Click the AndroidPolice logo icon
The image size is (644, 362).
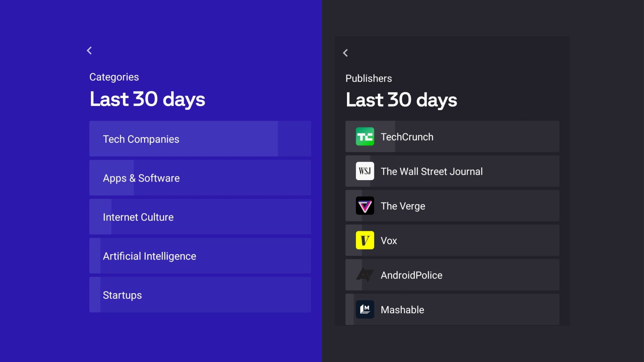click(x=365, y=275)
